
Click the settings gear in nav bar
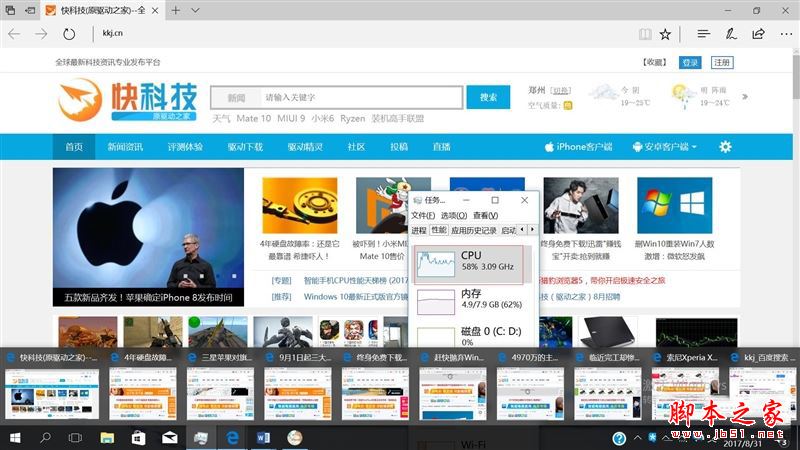(x=725, y=147)
